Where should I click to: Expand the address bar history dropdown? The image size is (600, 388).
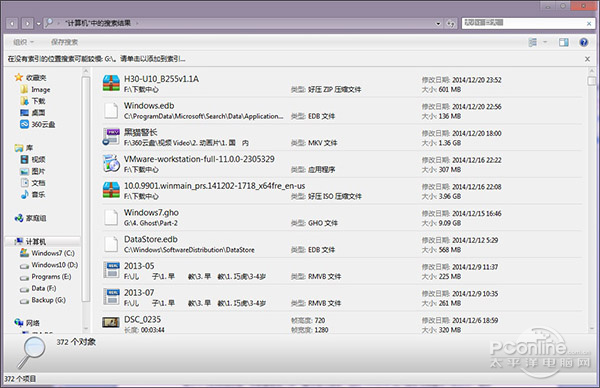pos(438,24)
